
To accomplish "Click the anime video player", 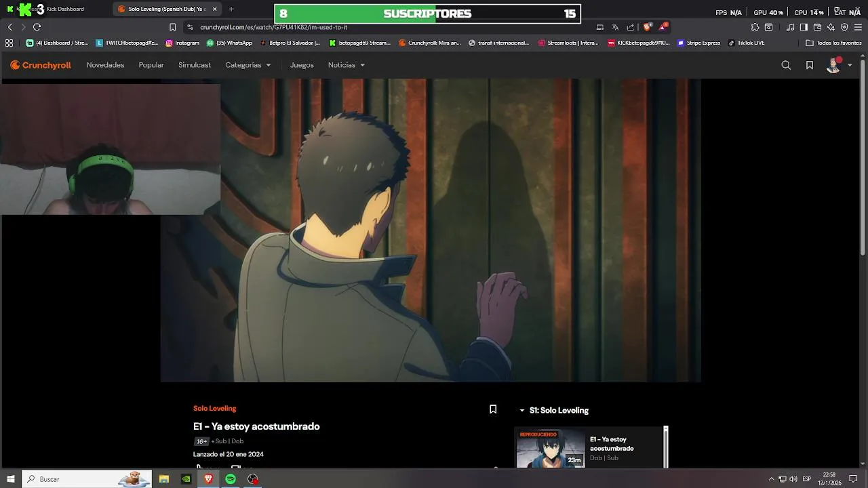I will 431,230.
